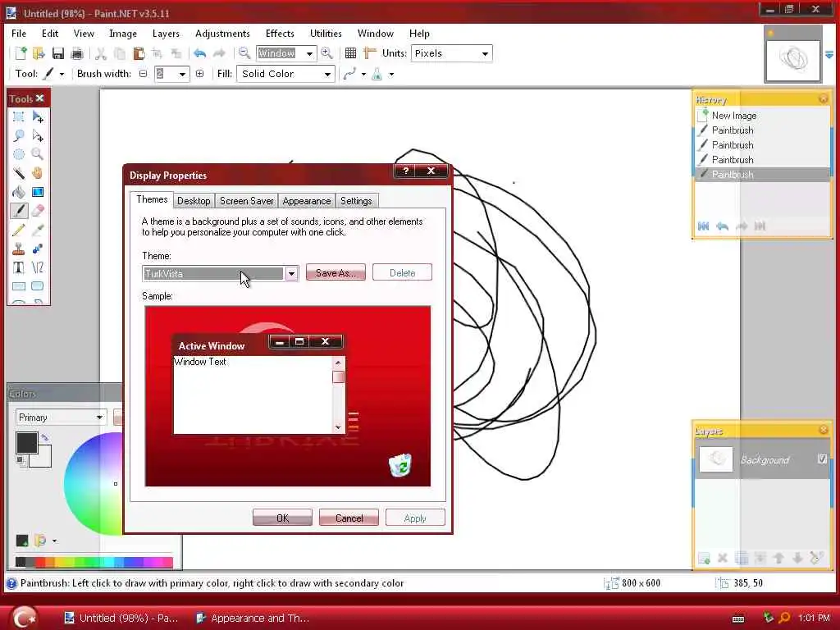The height and width of the screenshot is (630, 840).
Task: Select the Paintbrush tool
Action: 19,211
